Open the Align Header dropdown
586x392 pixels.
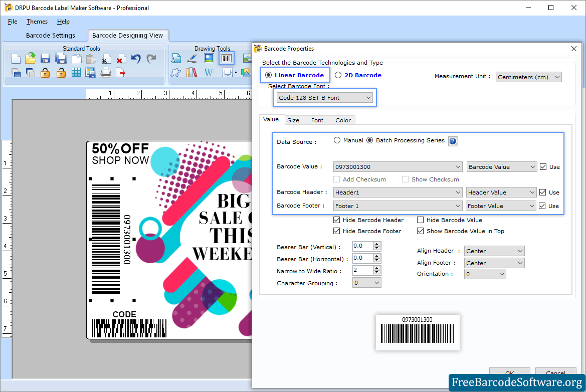click(494, 251)
